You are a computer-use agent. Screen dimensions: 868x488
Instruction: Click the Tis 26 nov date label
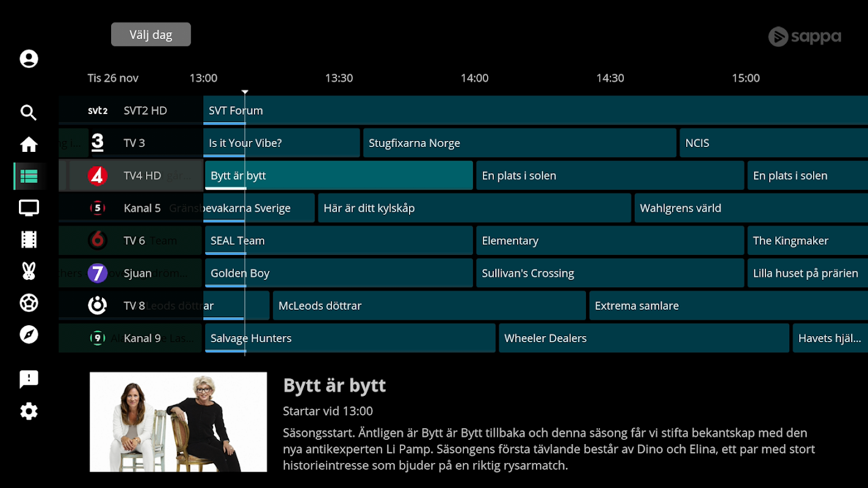click(113, 78)
